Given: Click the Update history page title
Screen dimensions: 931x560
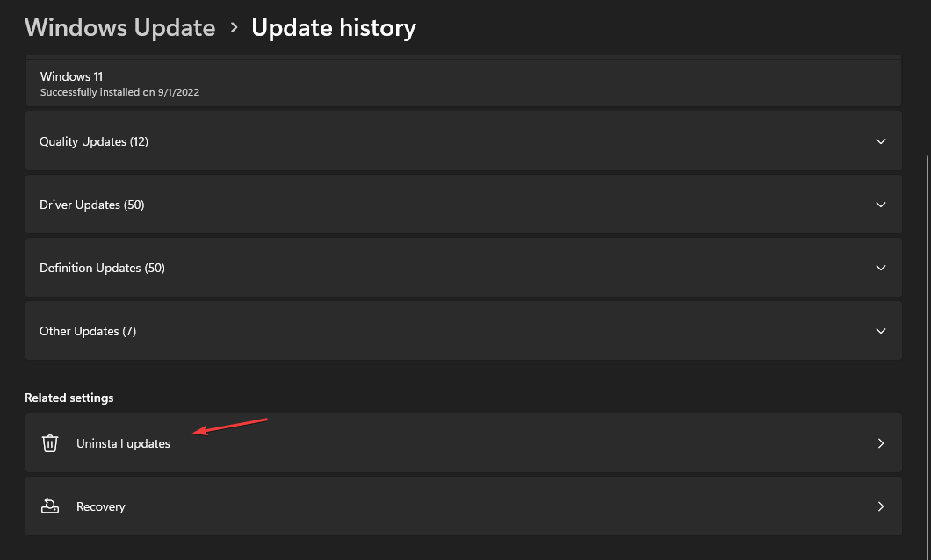Looking at the screenshot, I should click(334, 28).
